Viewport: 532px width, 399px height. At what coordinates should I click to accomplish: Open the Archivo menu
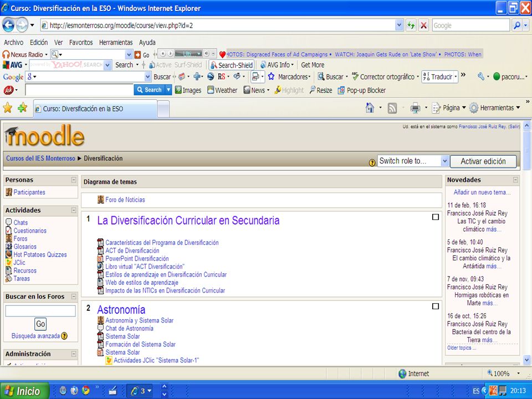tap(13, 43)
